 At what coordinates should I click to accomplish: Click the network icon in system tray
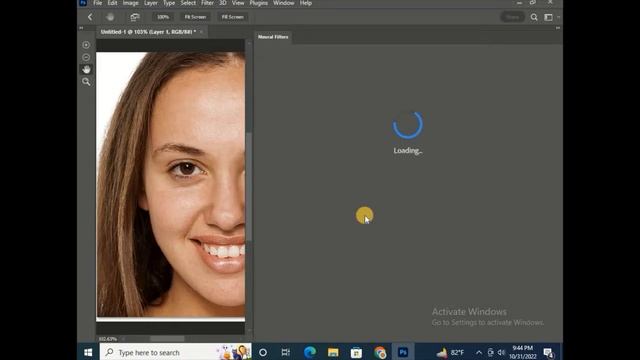pyautogui.click(x=490, y=353)
